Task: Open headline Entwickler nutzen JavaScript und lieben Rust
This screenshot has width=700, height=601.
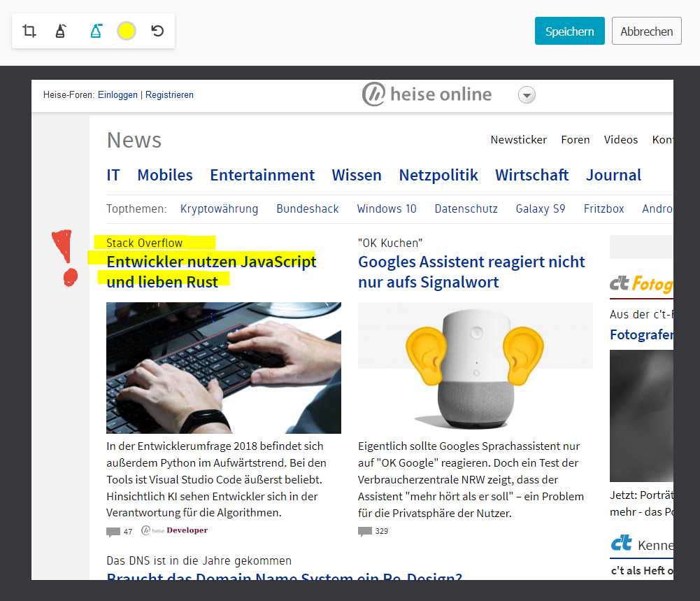Action: [x=211, y=271]
